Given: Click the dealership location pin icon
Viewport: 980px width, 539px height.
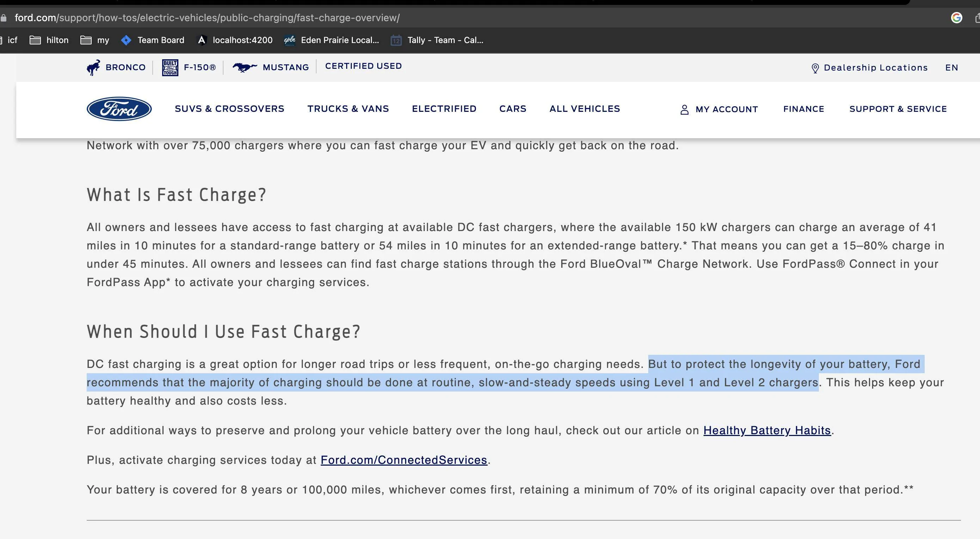Looking at the screenshot, I should click(815, 68).
